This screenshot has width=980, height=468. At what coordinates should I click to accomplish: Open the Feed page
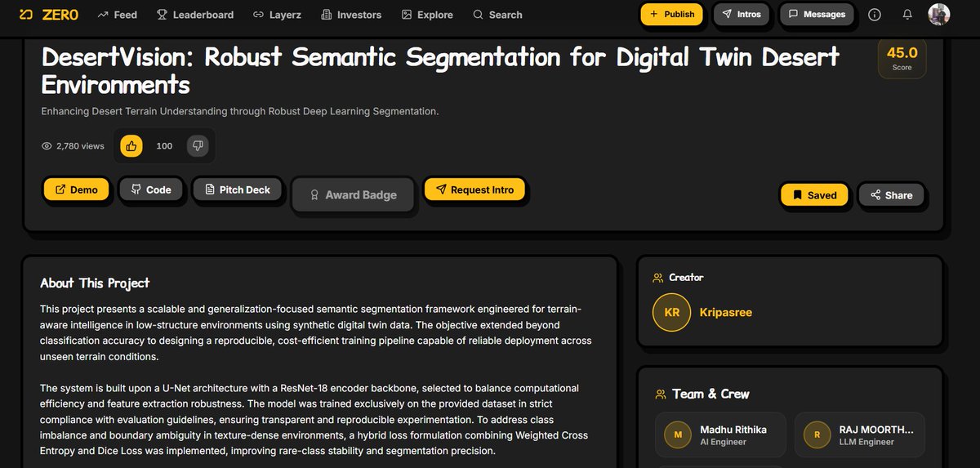(x=118, y=15)
